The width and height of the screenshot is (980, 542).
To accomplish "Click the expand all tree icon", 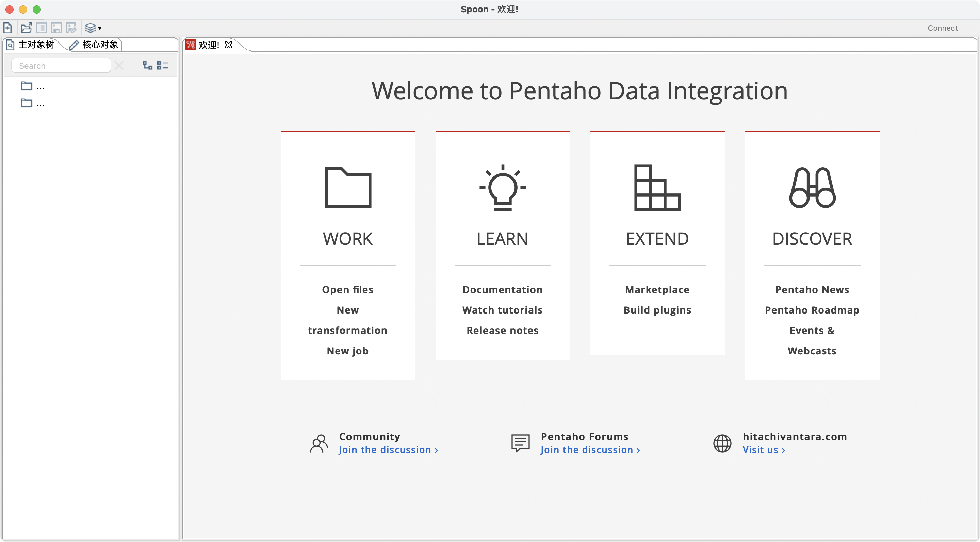I will click(147, 65).
